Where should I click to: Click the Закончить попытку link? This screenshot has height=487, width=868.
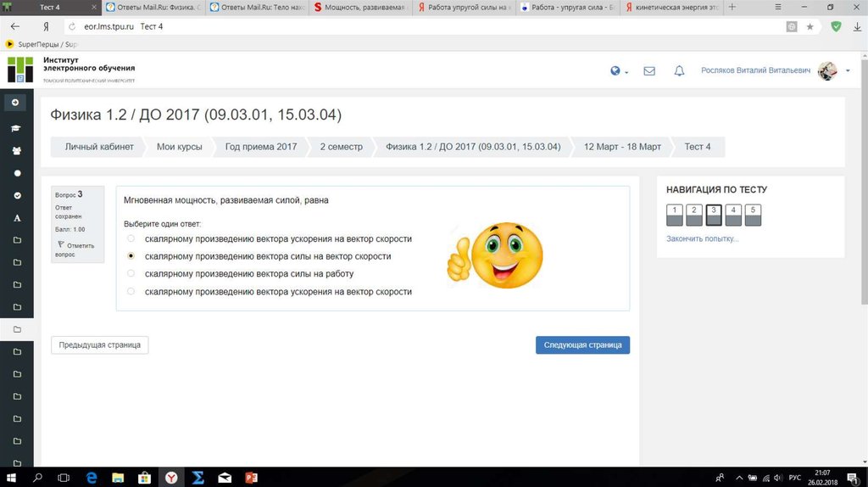pyautogui.click(x=702, y=238)
